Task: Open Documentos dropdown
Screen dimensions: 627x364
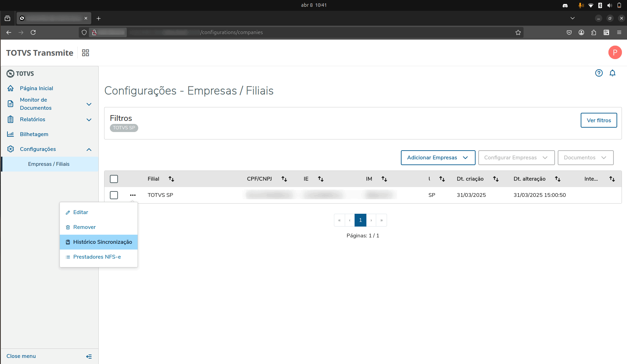Action: pyautogui.click(x=586, y=158)
